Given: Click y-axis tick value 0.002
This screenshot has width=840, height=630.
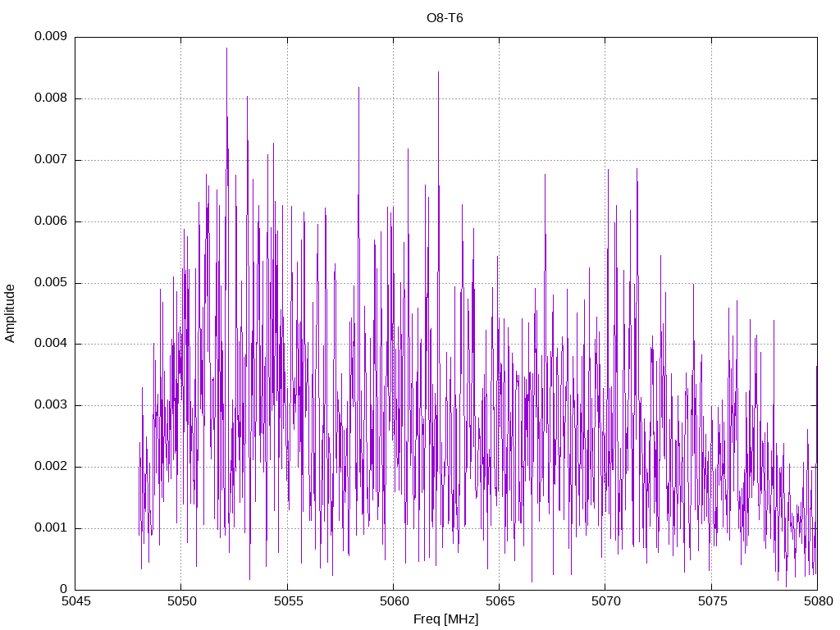Looking at the screenshot, I should click(x=51, y=467).
